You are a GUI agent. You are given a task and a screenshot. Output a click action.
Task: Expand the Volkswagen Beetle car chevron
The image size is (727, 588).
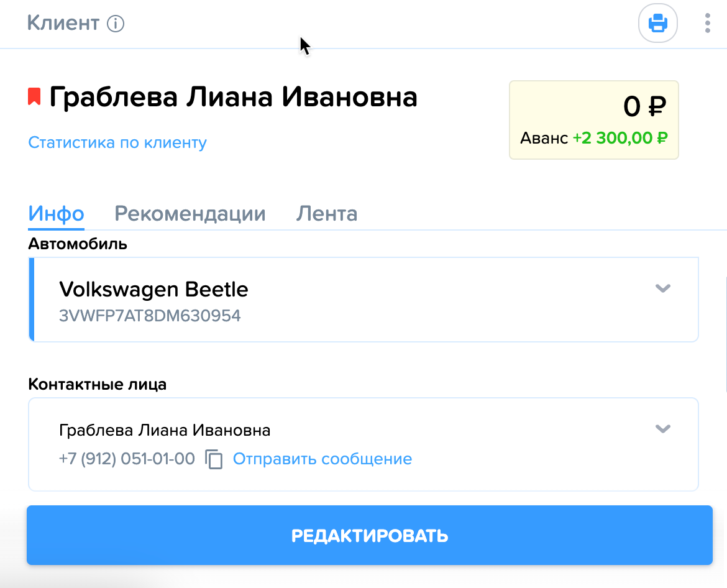click(x=662, y=288)
